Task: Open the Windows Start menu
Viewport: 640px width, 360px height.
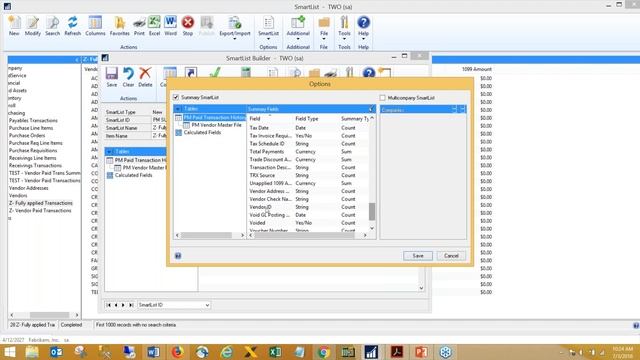Action: 9,352
